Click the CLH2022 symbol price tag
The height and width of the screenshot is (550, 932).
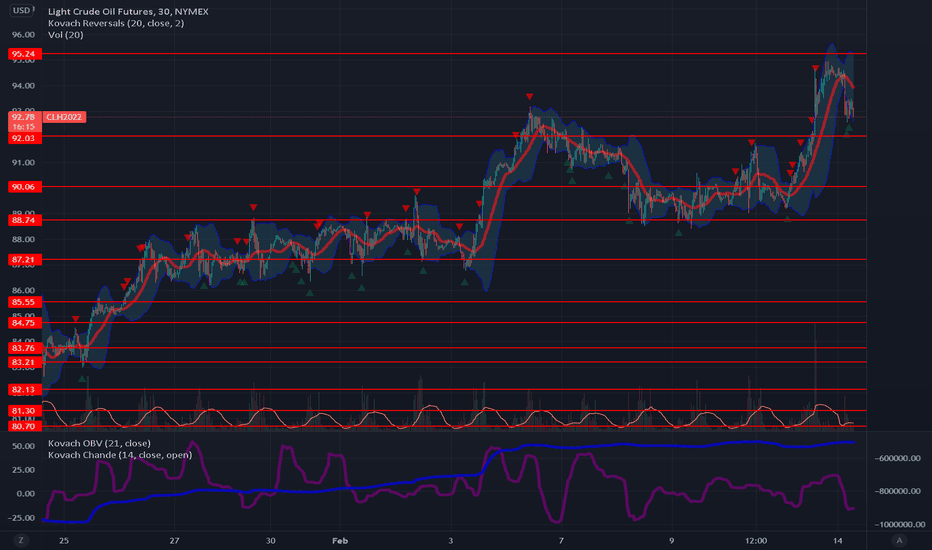[64, 117]
